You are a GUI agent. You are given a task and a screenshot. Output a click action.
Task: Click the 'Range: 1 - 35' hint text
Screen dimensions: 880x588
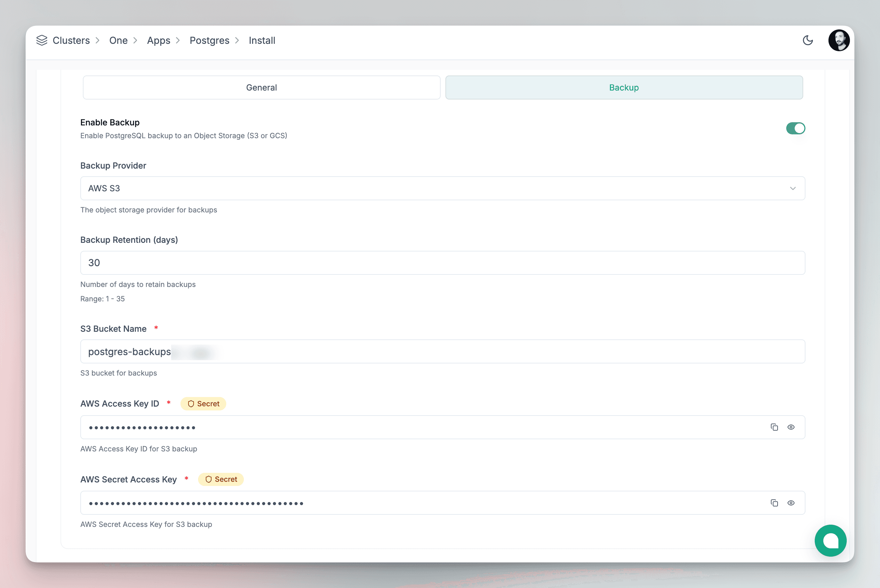click(x=102, y=299)
